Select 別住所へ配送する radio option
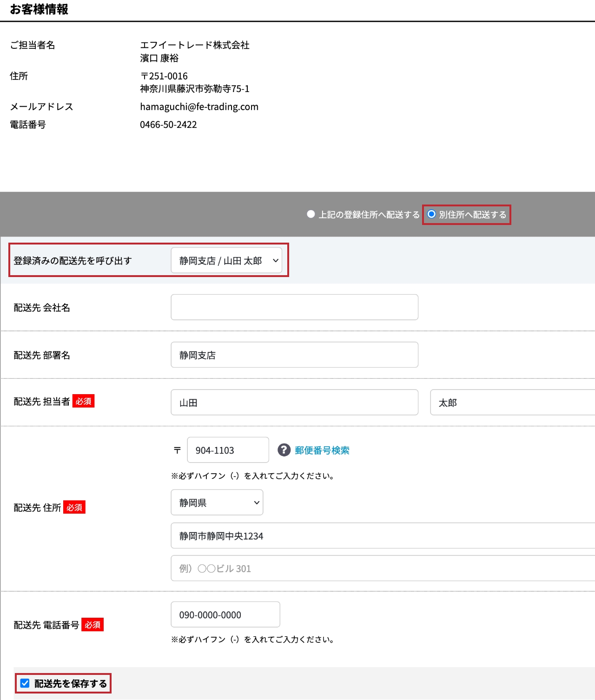Viewport: 595px width, 700px height. (432, 214)
